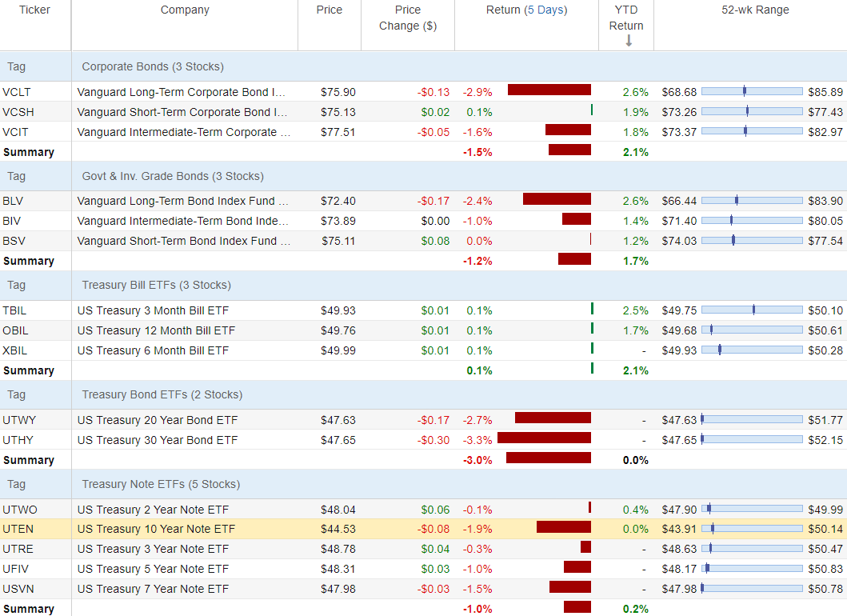Click Vanguard Short-Term Corporate Bond company name
847x616 pixels.
[182, 112]
